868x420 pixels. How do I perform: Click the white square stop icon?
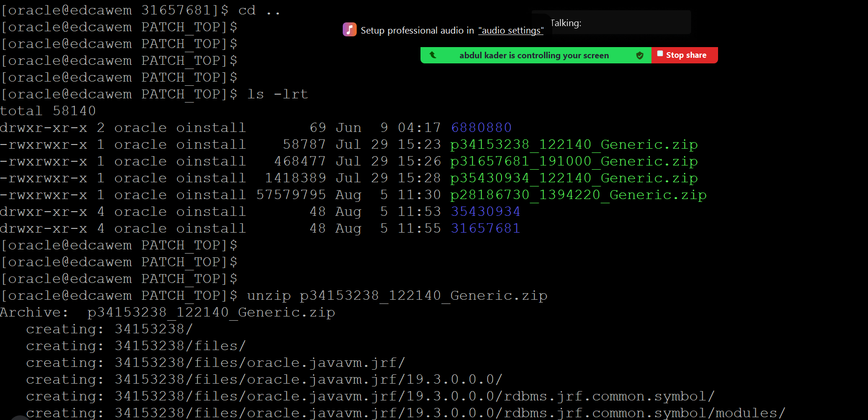coord(660,54)
